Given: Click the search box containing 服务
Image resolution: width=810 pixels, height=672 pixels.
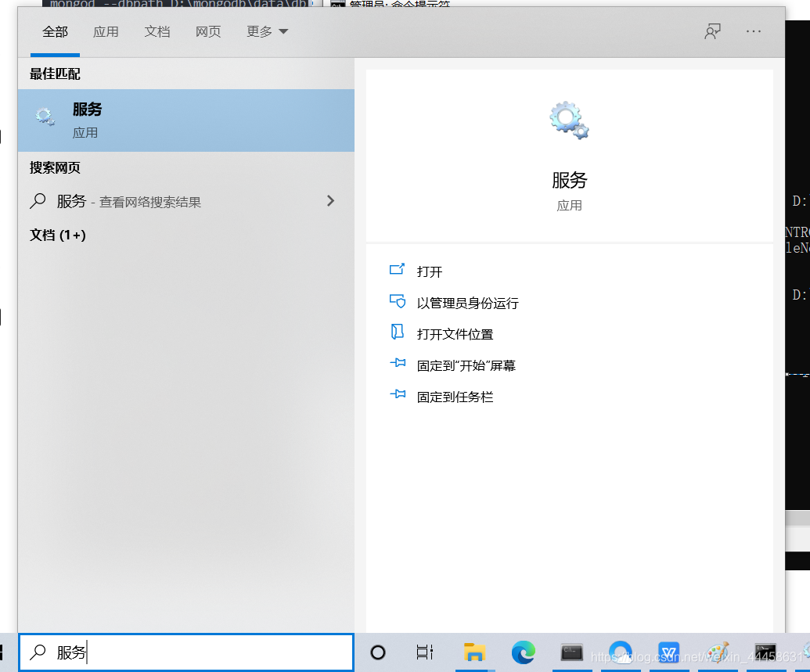Looking at the screenshot, I should [186, 652].
